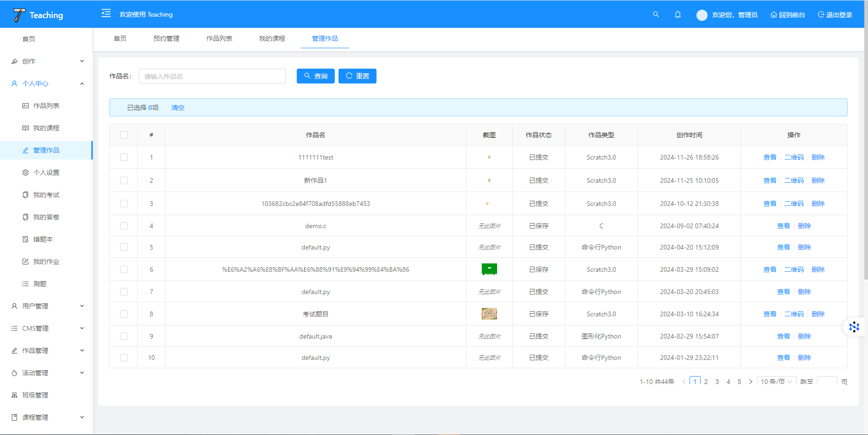
Task: Open the floating assistant icon at right edge
Action: [x=854, y=327]
